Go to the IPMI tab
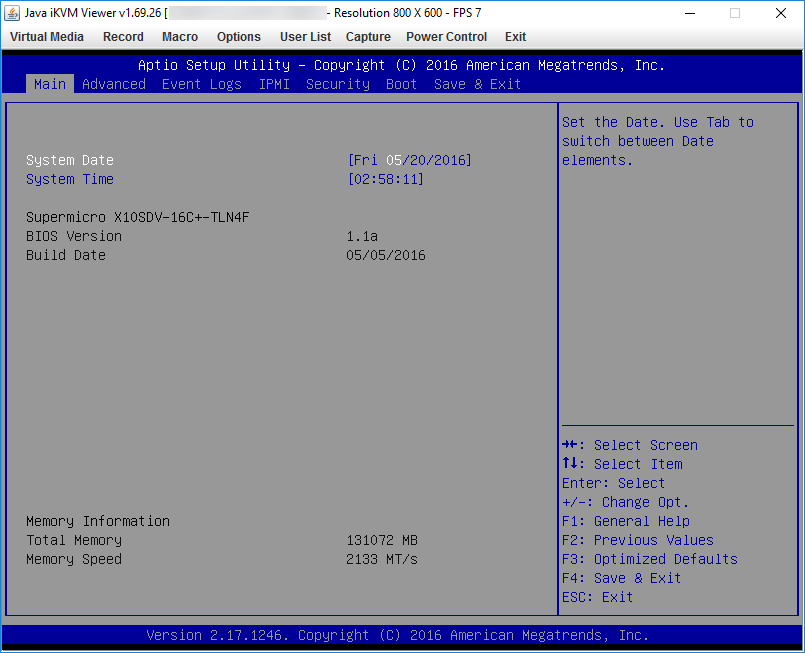 pos(274,84)
